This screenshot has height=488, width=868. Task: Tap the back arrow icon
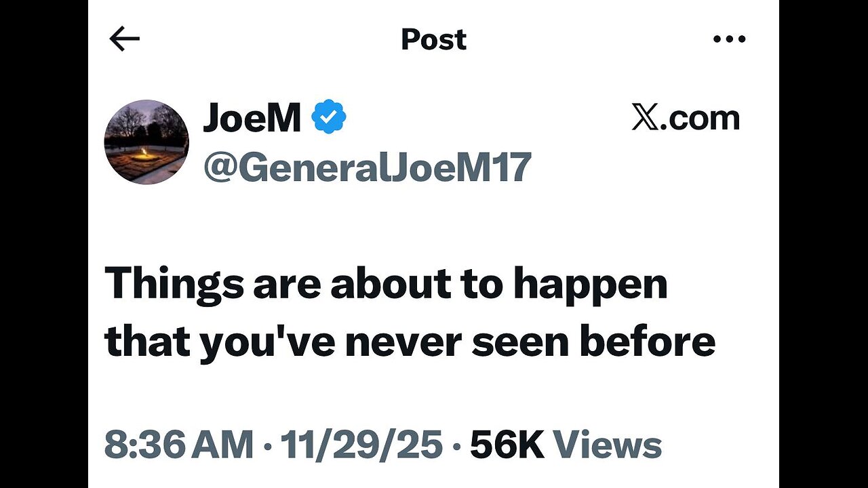(x=124, y=40)
